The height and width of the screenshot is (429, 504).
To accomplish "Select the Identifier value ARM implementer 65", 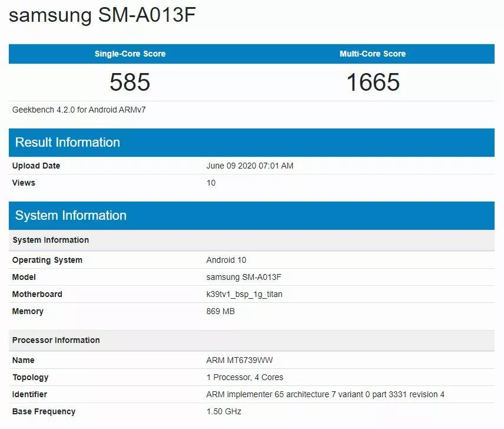I will pyautogui.click(x=325, y=394).
